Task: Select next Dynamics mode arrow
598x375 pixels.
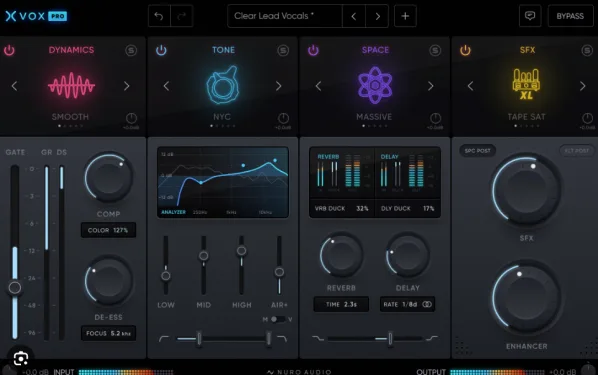Action: coord(127,86)
